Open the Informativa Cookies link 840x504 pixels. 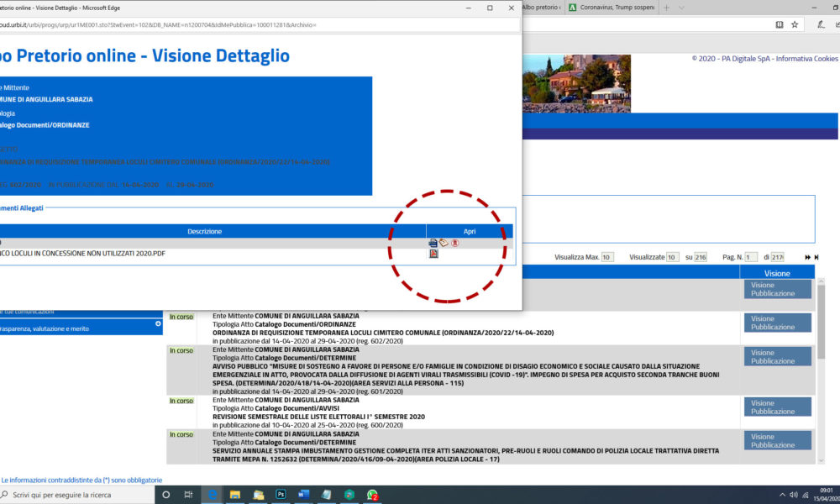click(x=806, y=59)
